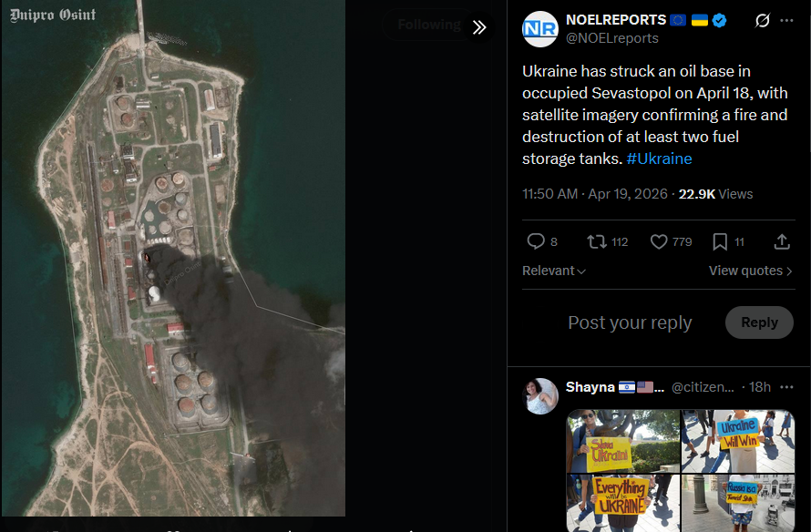Open Shayna's display name link

(x=615, y=387)
